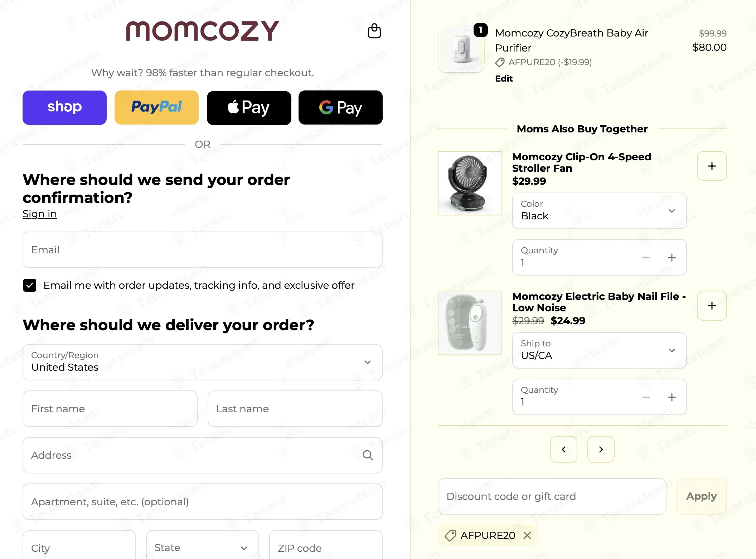
Task: Open the Country/Region dropdown
Action: [203, 362]
